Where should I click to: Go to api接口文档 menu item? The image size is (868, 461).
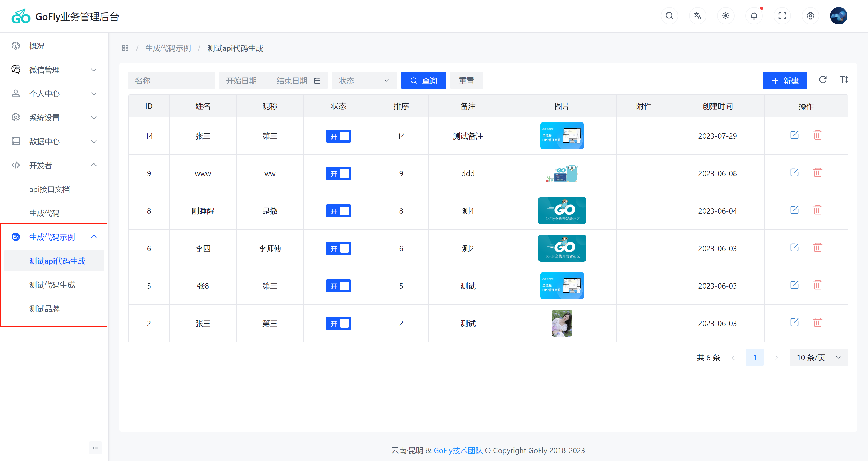point(50,189)
